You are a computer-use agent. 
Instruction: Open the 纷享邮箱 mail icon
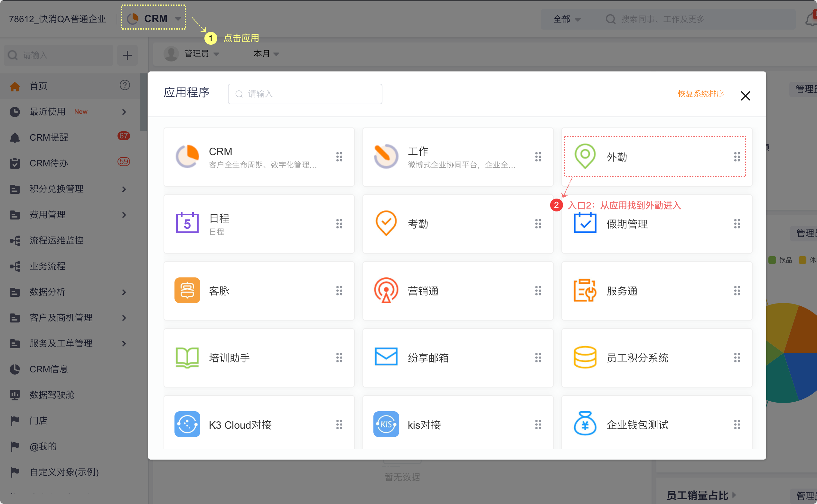pyautogui.click(x=386, y=357)
